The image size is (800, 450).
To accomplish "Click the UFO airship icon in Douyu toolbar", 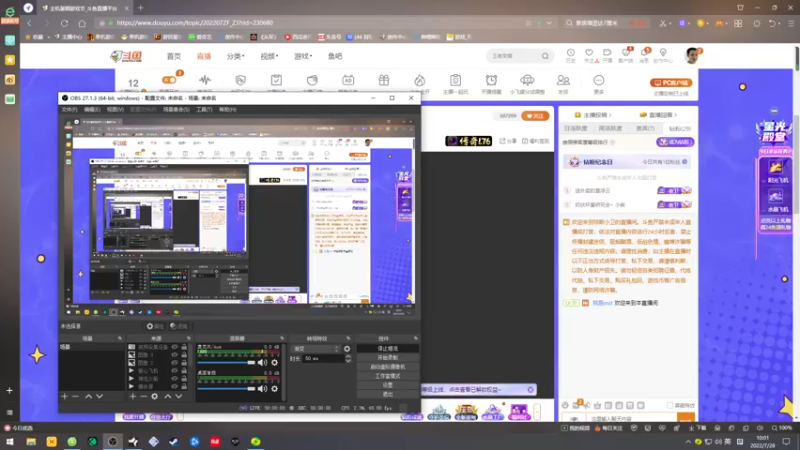I will click(x=527, y=80).
